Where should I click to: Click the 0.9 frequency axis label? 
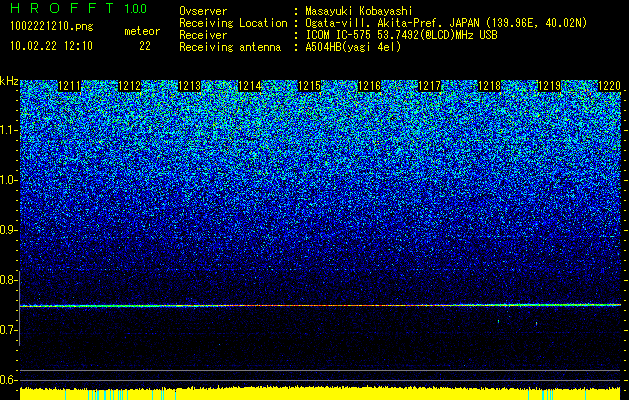pyautogui.click(x=8, y=230)
